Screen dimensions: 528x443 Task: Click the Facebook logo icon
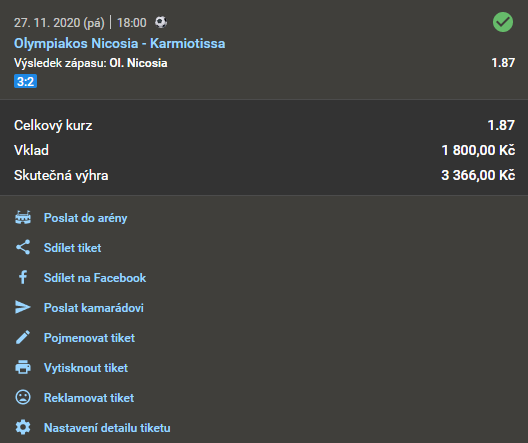(23, 277)
